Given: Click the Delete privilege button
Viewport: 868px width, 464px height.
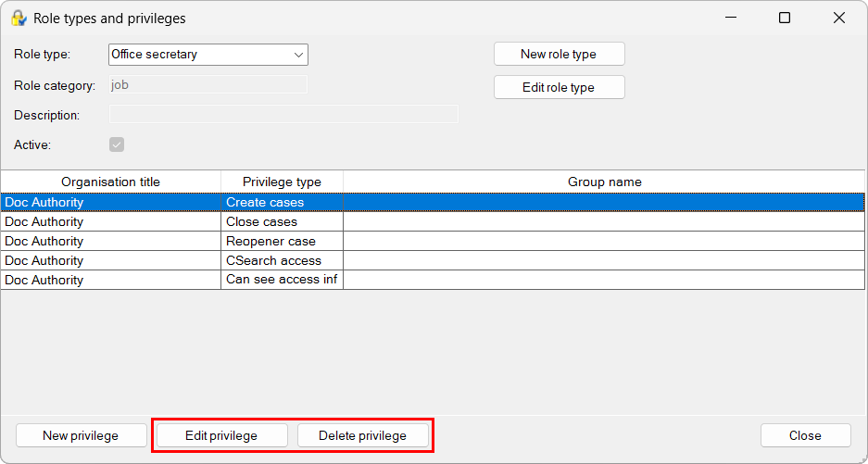Looking at the screenshot, I should point(362,435).
